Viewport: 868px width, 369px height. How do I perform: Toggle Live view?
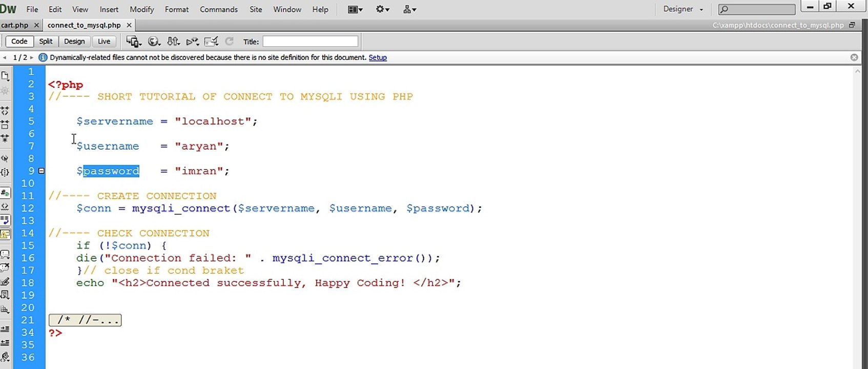(x=104, y=42)
